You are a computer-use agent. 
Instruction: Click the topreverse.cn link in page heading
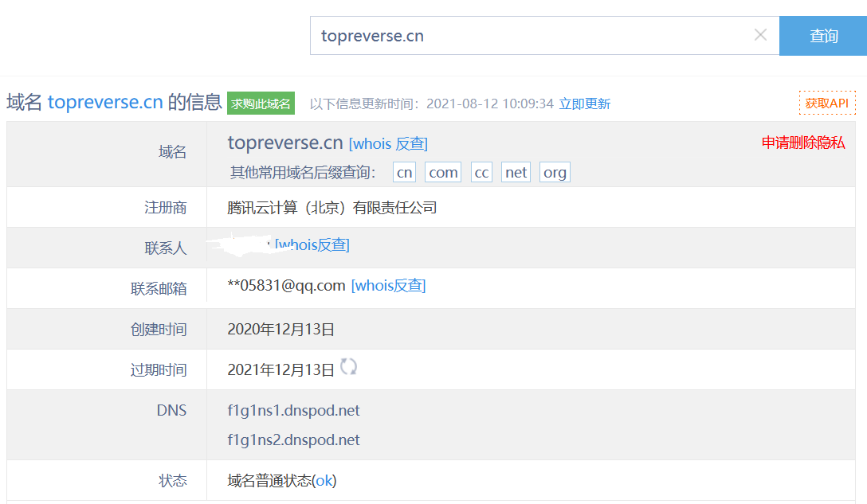(105, 102)
